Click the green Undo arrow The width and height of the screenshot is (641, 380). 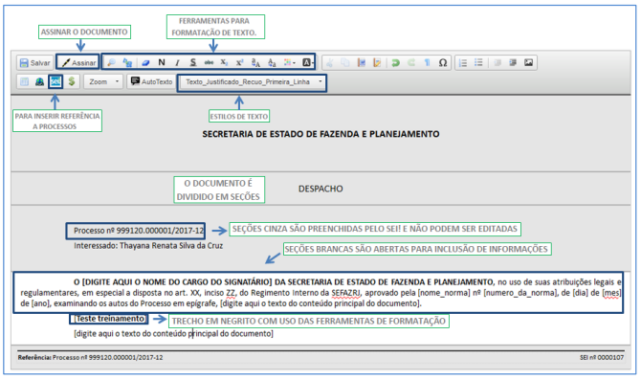395,63
